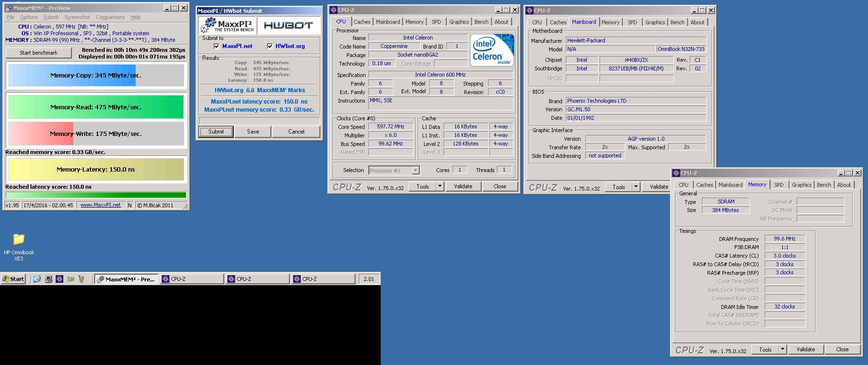The height and width of the screenshot is (365, 868).
Task: Click the MaxxPI² system bench logo
Action: (x=227, y=25)
